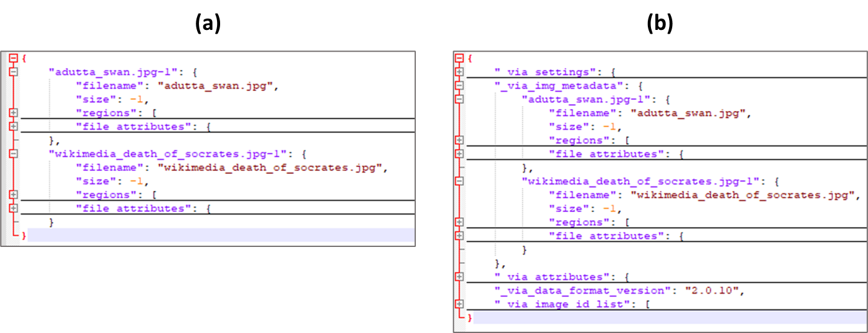Collapse "wikimedia_death_of_socrates.jpg-1" object in panel (a)
This screenshot has height=333, width=868.
pos(14,153)
